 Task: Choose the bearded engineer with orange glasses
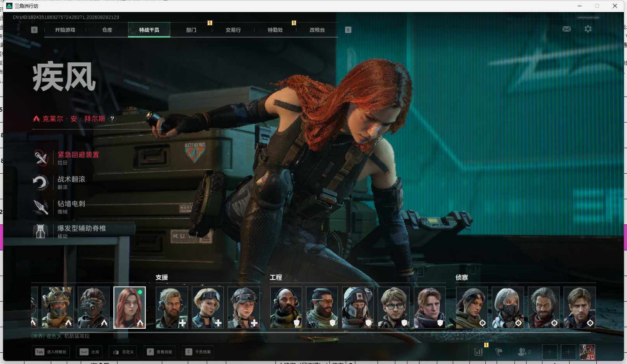322,307
